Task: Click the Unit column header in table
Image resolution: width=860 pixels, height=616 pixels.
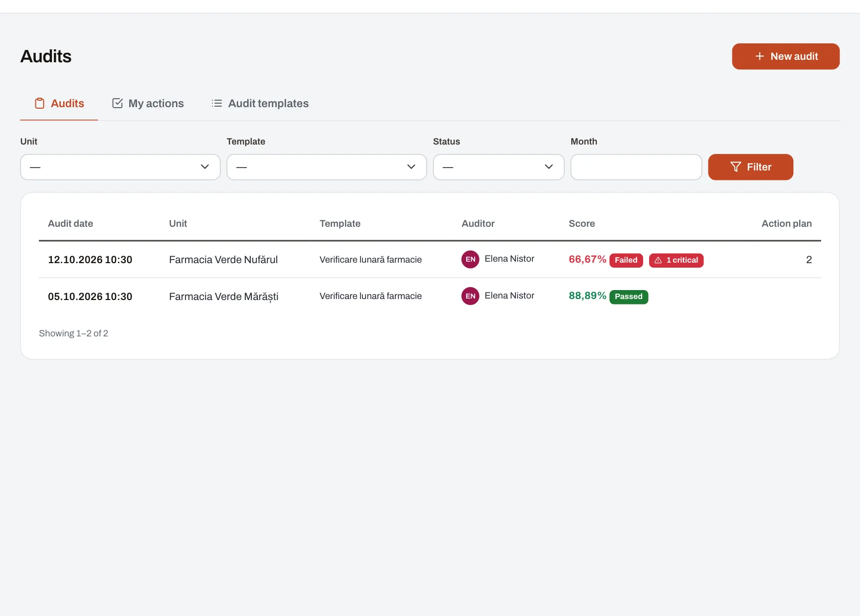Action: tap(178, 224)
